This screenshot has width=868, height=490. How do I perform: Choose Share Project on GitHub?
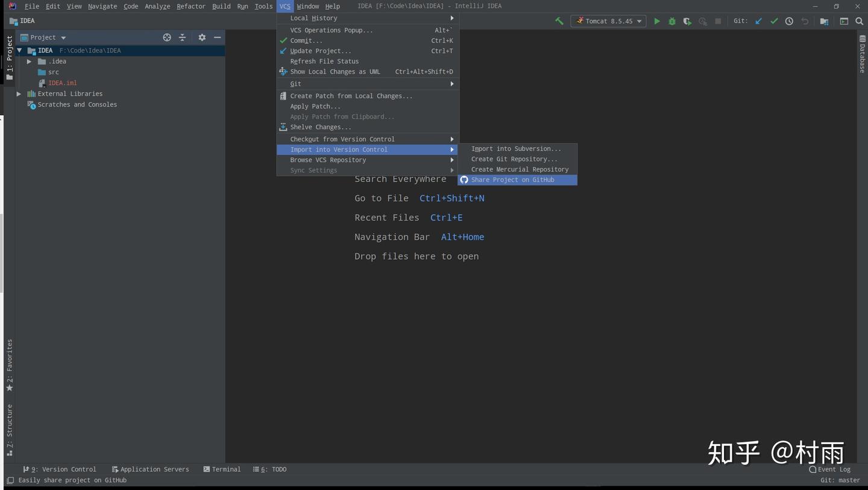[x=512, y=180]
